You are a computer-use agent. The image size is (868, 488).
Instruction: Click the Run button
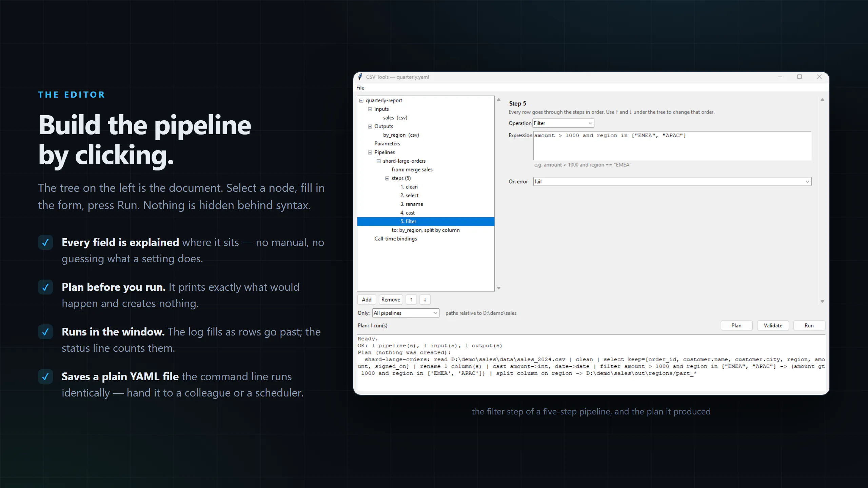click(x=809, y=326)
